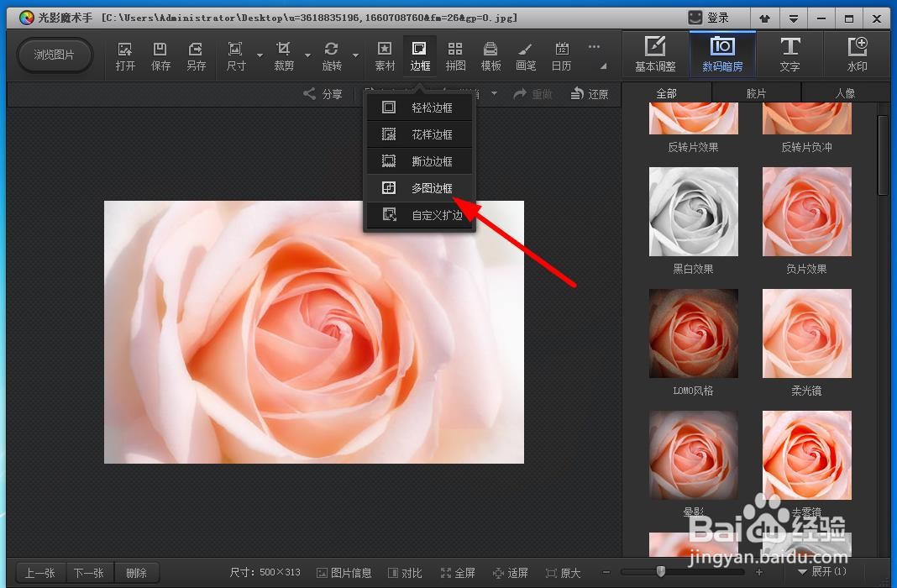
Task: Apply the 黑白效果 thumbnail effect
Action: click(x=694, y=212)
